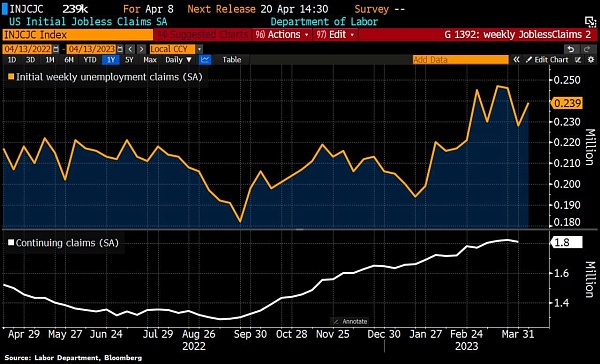The image size is (600, 364).
Task: Select the 1M time range
Action: [x=50, y=60]
